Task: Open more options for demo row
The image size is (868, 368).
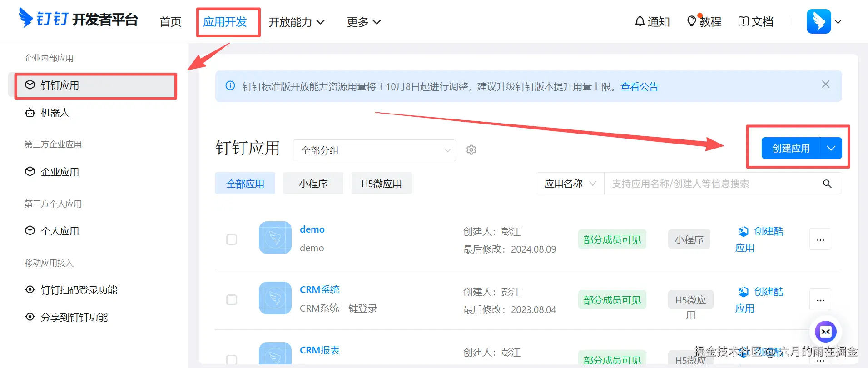Action: 820,239
